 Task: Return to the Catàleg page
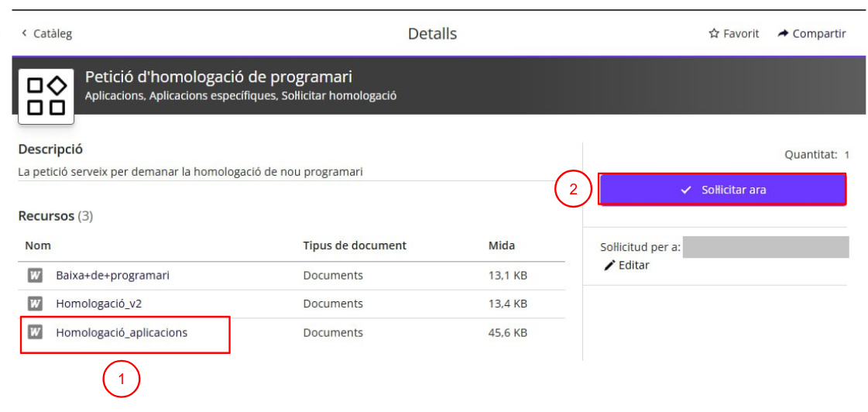click(51, 34)
